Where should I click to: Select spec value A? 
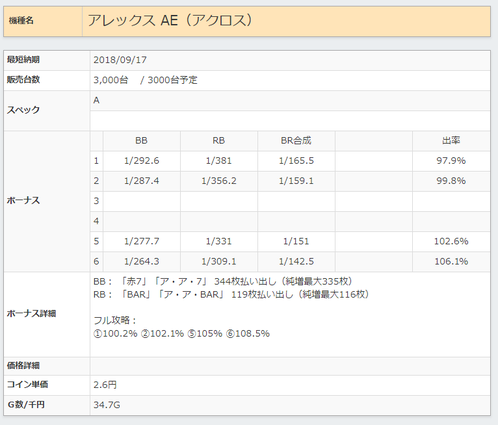click(x=96, y=100)
